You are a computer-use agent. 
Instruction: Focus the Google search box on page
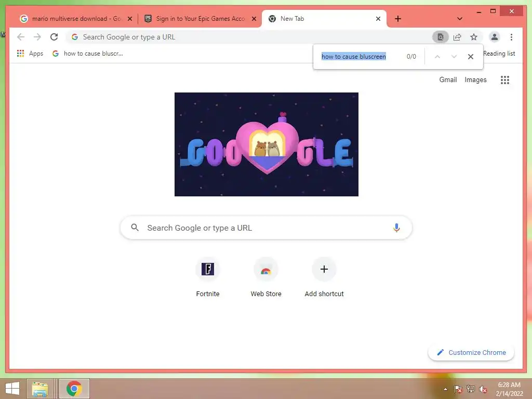pos(266,228)
